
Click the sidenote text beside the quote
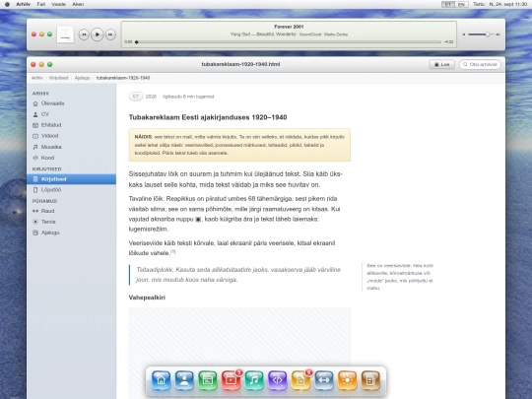click(400, 277)
